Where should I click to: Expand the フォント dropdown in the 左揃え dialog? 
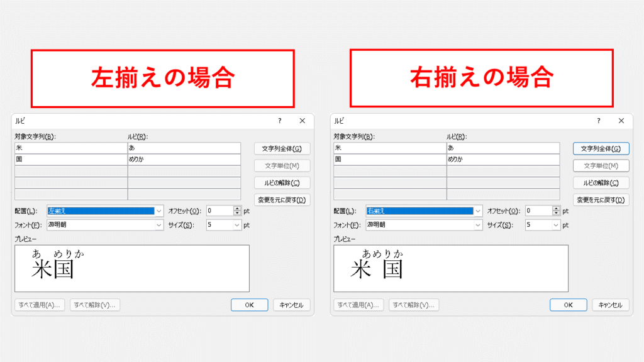159,224
